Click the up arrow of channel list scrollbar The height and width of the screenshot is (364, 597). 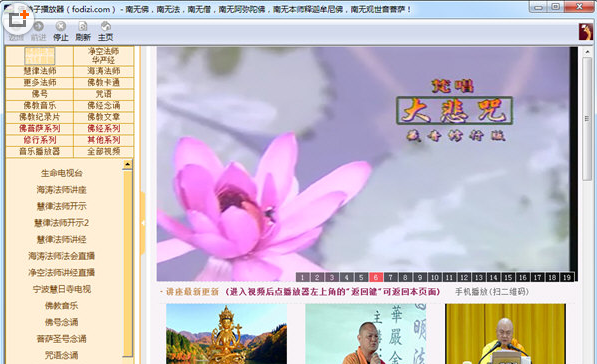point(128,164)
